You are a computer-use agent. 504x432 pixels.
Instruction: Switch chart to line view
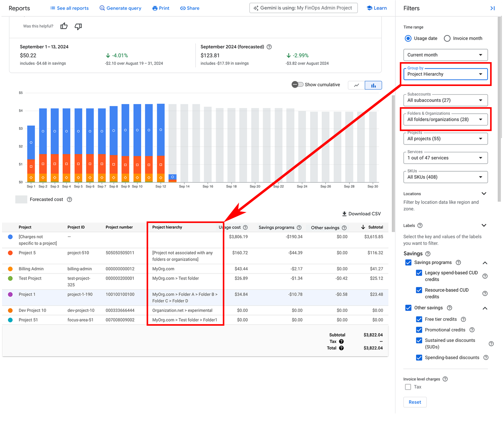pos(356,85)
